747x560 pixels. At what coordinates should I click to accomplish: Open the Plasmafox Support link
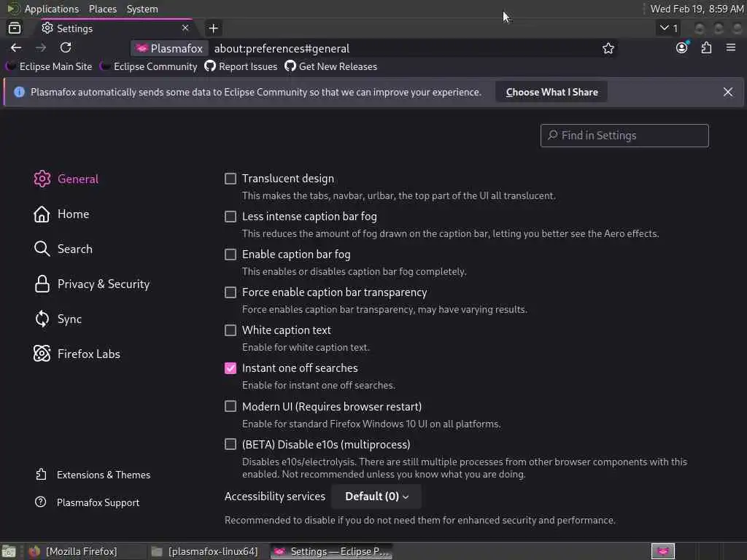pos(98,502)
